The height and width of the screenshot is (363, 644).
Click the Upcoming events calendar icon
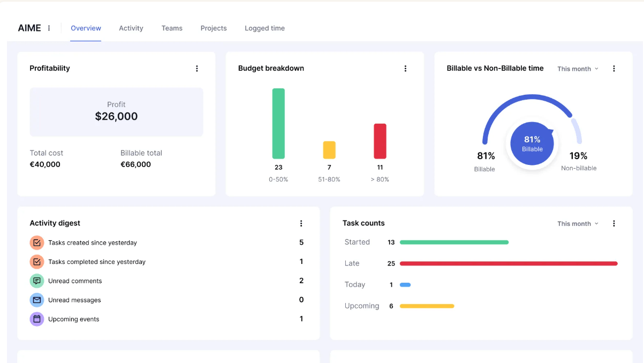tap(37, 320)
